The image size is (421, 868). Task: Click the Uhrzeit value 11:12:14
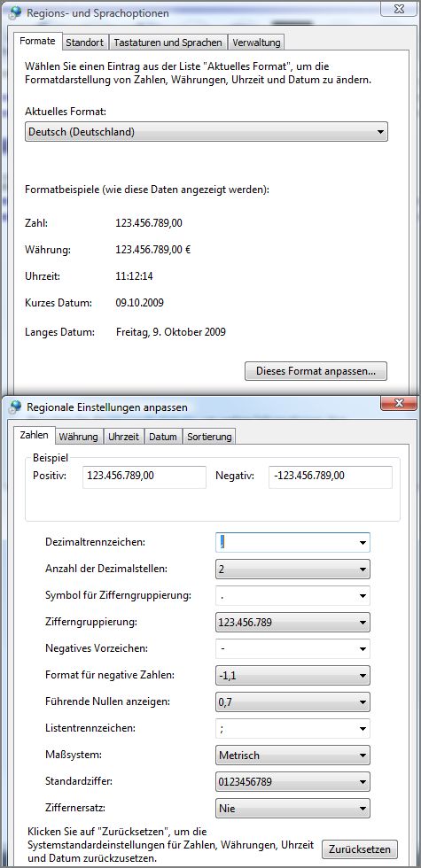pos(133,276)
